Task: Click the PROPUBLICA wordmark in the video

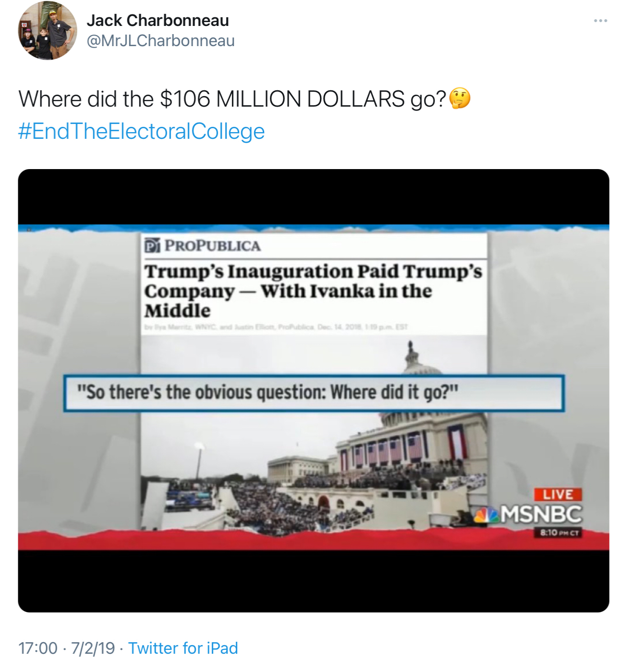Action: [212, 246]
